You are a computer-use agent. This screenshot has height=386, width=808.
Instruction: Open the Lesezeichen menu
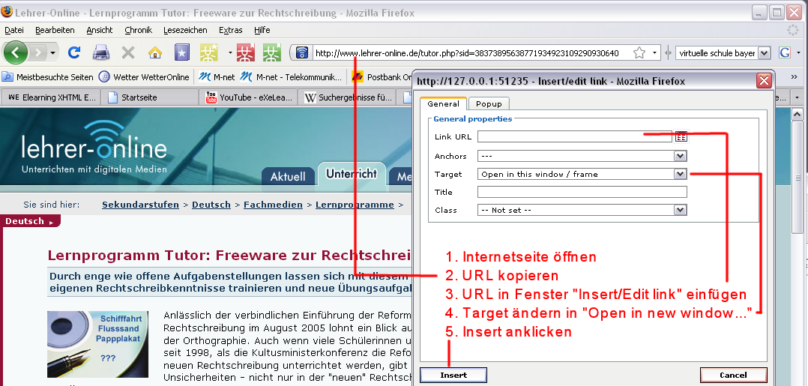click(x=185, y=30)
